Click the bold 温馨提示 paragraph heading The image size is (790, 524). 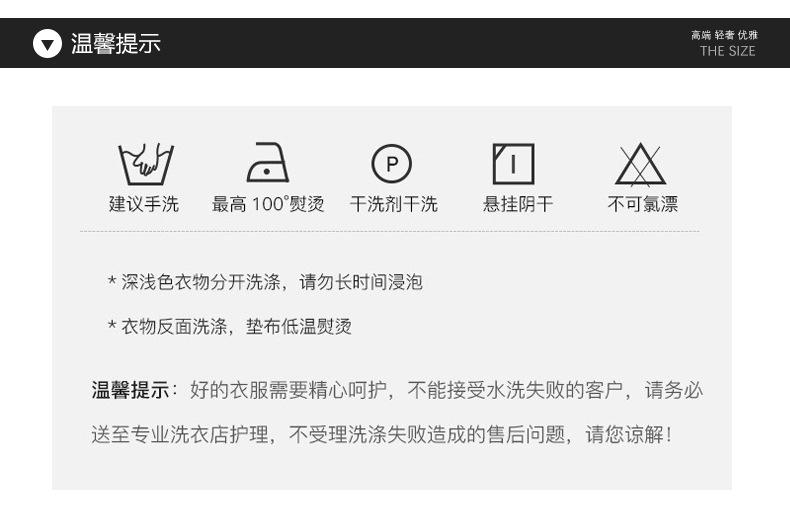click(x=130, y=390)
